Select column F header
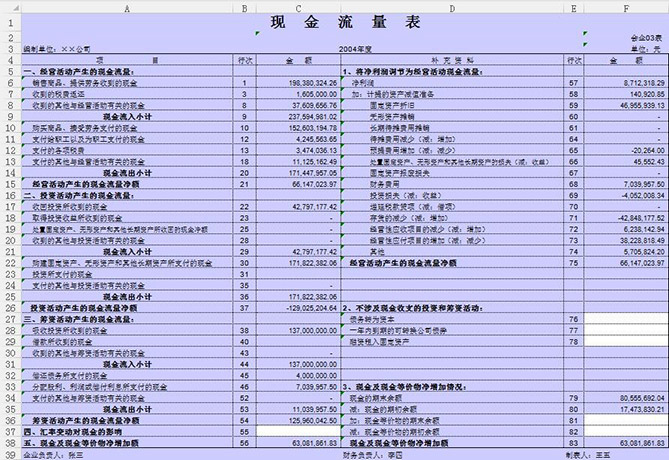Screen dimensions: 669x460 (x=626, y=8)
